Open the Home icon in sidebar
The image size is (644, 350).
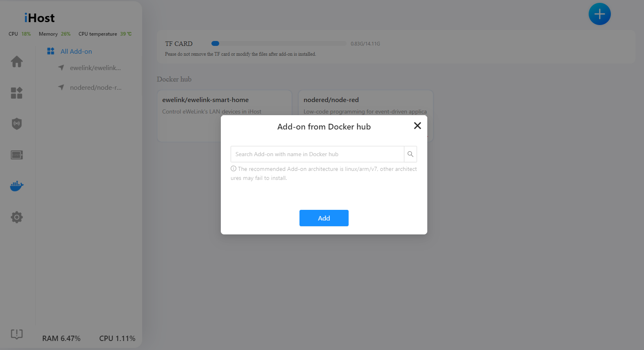[x=17, y=61]
